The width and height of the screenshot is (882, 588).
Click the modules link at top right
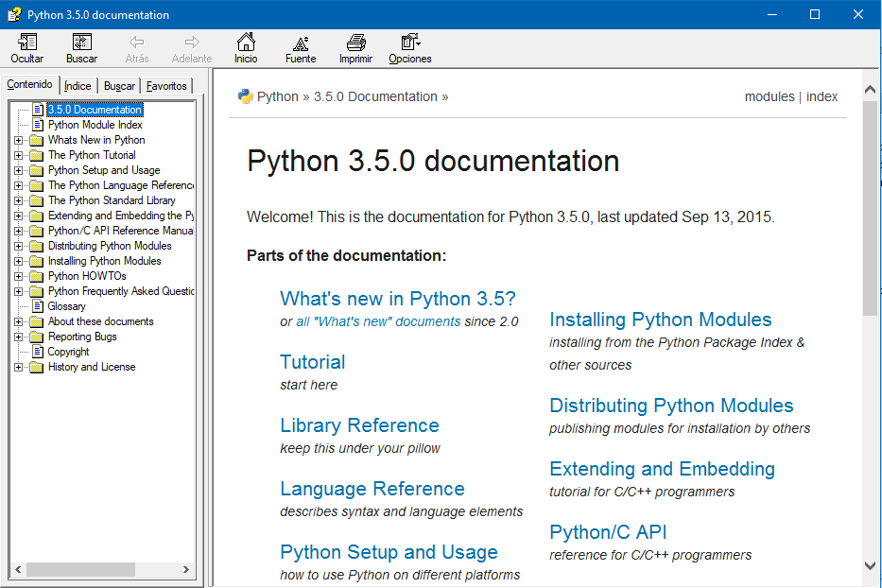(769, 96)
